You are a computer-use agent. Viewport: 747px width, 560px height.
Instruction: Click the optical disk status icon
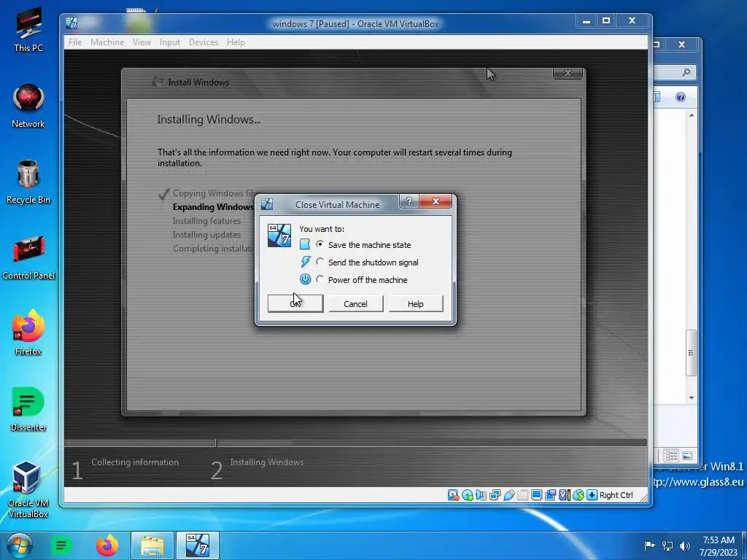coord(468,495)
